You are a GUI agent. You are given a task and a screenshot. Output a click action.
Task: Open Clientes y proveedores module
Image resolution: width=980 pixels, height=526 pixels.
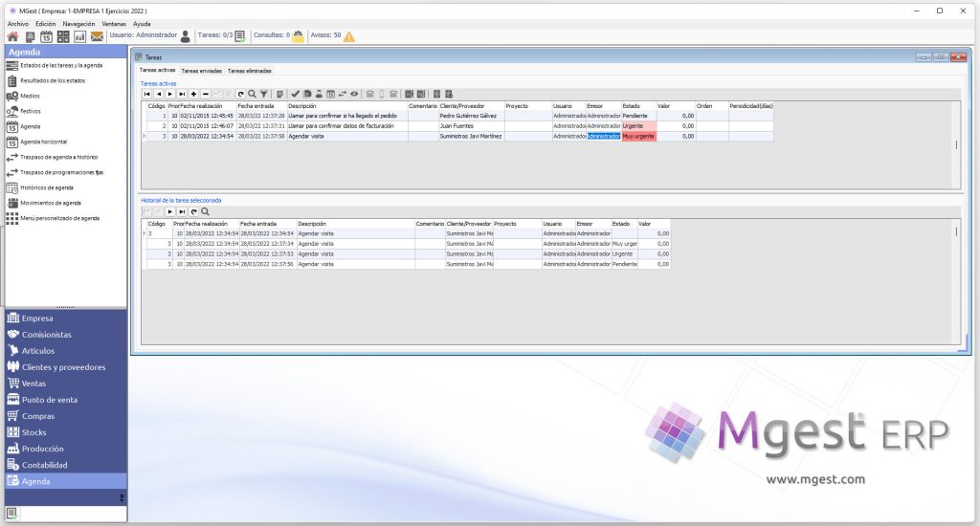click(66, 366)
